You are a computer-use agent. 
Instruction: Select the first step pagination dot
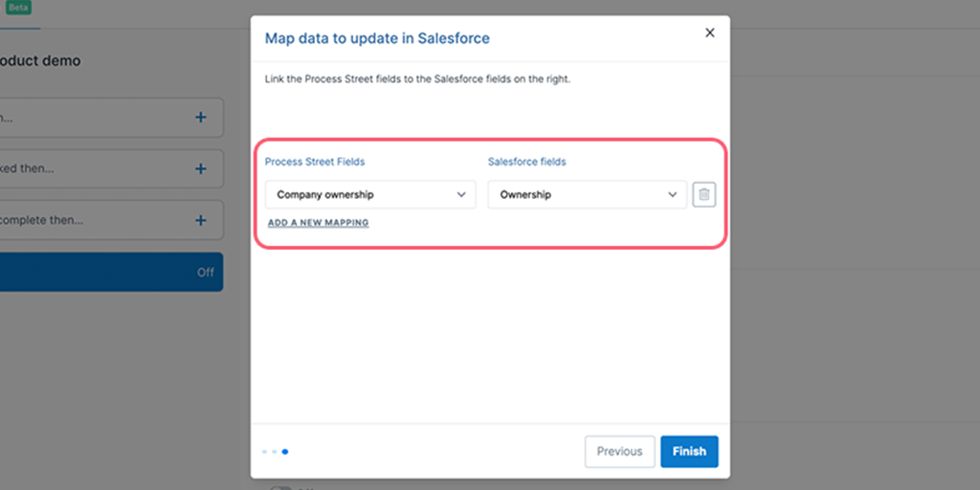pyautogui.click(x=264, y=452)
